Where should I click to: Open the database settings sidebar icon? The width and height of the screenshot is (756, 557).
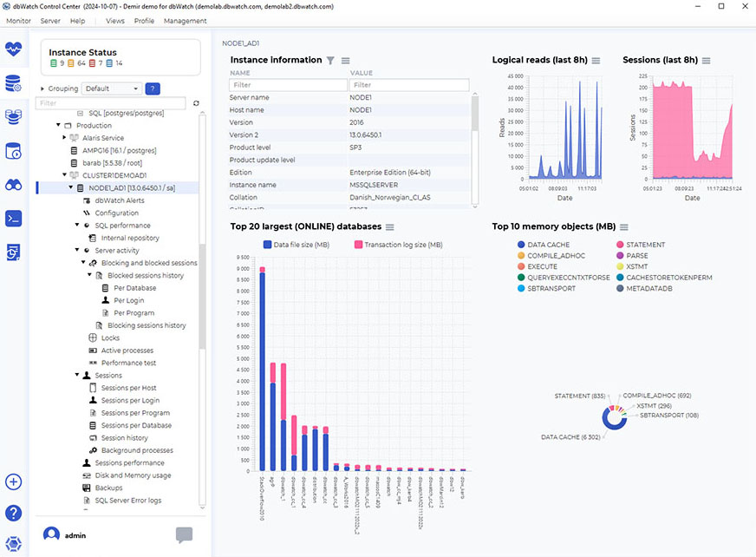coord(14,83)
